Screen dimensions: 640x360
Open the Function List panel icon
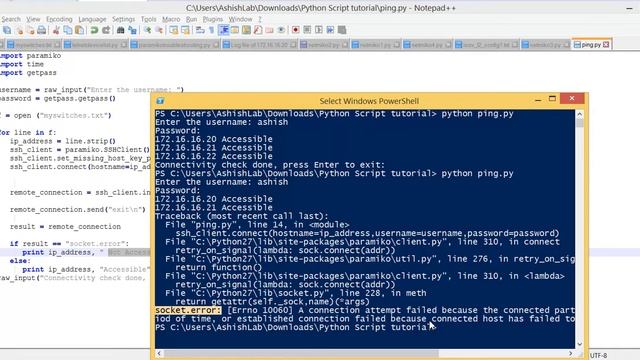point(258,30)
